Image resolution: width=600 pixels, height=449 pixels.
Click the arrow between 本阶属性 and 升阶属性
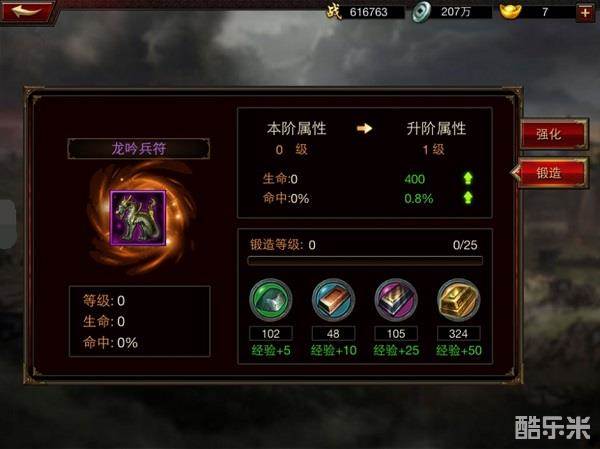click(x=364, y=128)
